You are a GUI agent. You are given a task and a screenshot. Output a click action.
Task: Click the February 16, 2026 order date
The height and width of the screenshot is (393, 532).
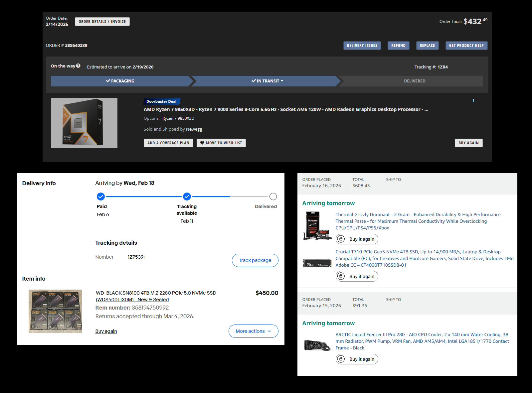(x=322, y=186)
